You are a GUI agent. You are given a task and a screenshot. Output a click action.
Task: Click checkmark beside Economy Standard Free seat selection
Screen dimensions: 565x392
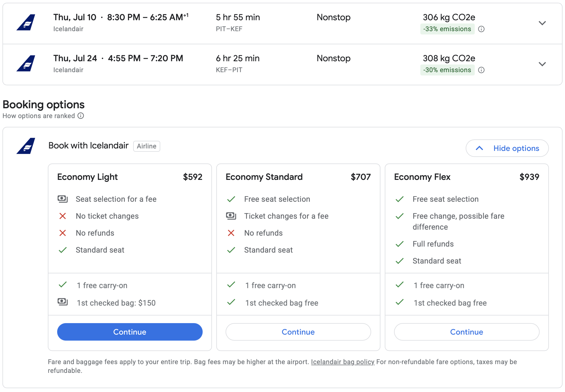231,199
